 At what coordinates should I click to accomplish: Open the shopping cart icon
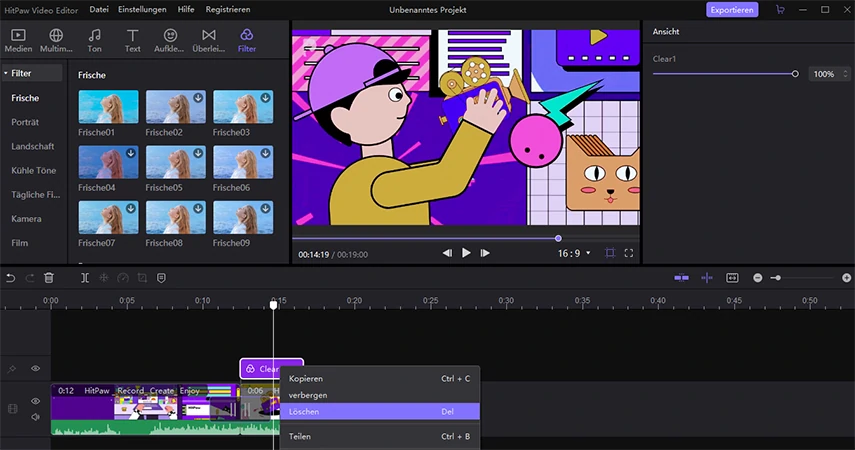click(x=780, y=10)
